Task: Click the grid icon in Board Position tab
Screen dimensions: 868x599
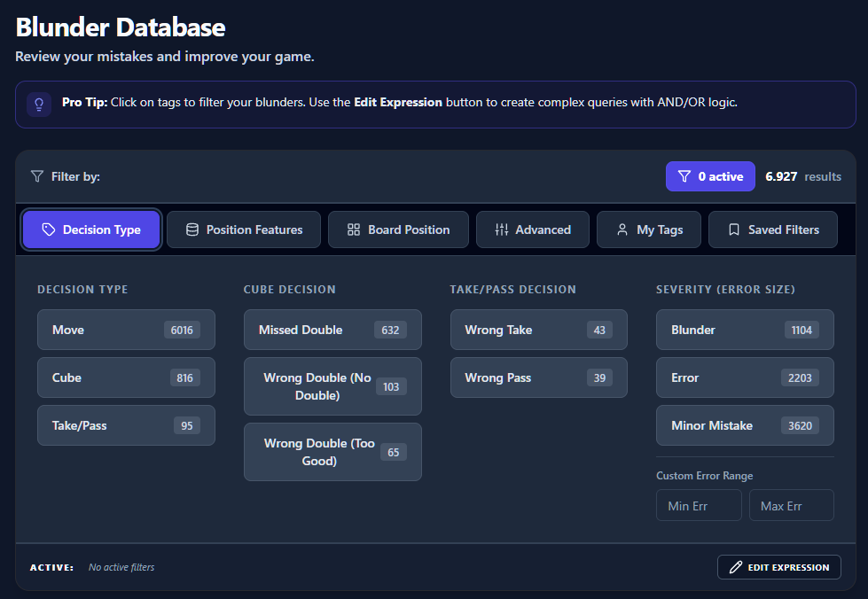Action: coord(354,229)
